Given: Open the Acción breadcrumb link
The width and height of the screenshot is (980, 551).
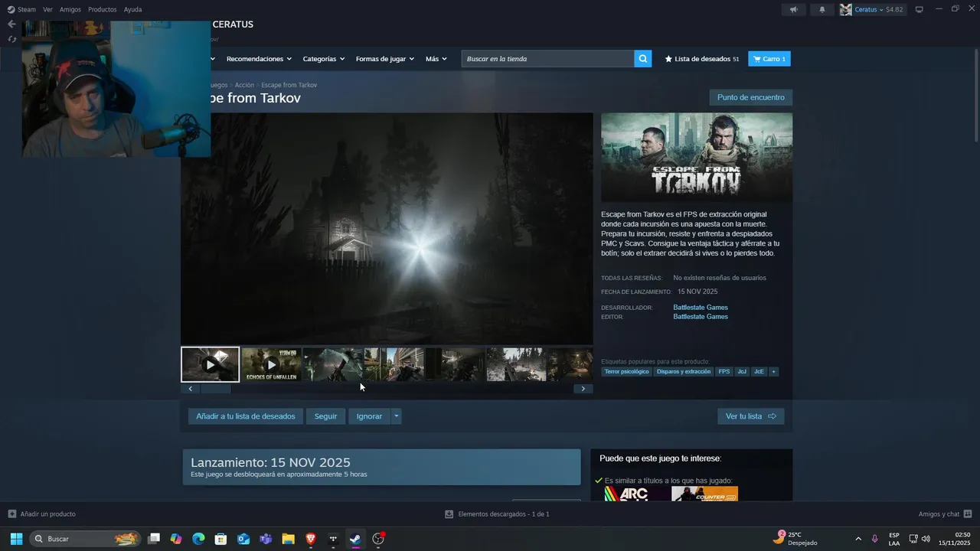Looking at the screenshot, I should click(x=244, y=85).
